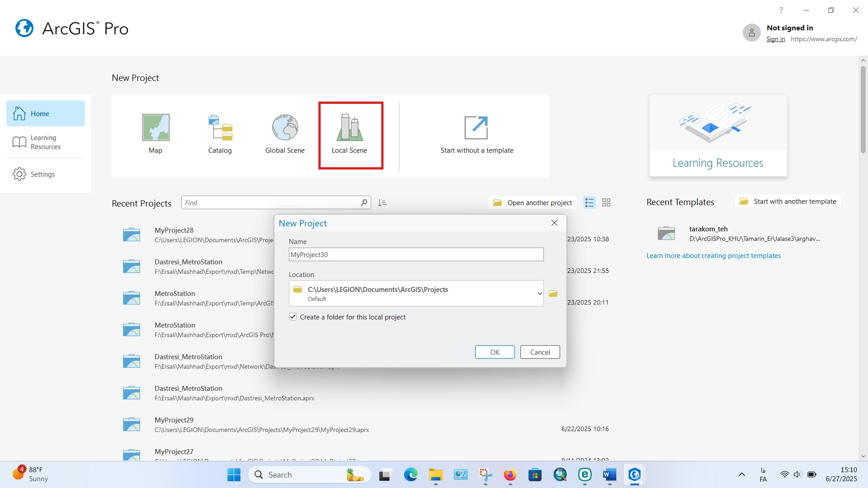This screenshot has width=868, height=488.
Task: Click Start without a template
Action: [477, 134]
